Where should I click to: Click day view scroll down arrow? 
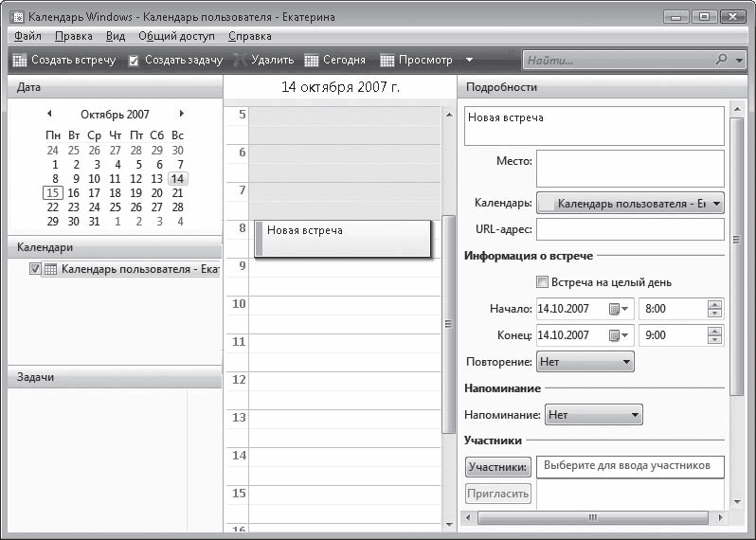pos(449,525)
